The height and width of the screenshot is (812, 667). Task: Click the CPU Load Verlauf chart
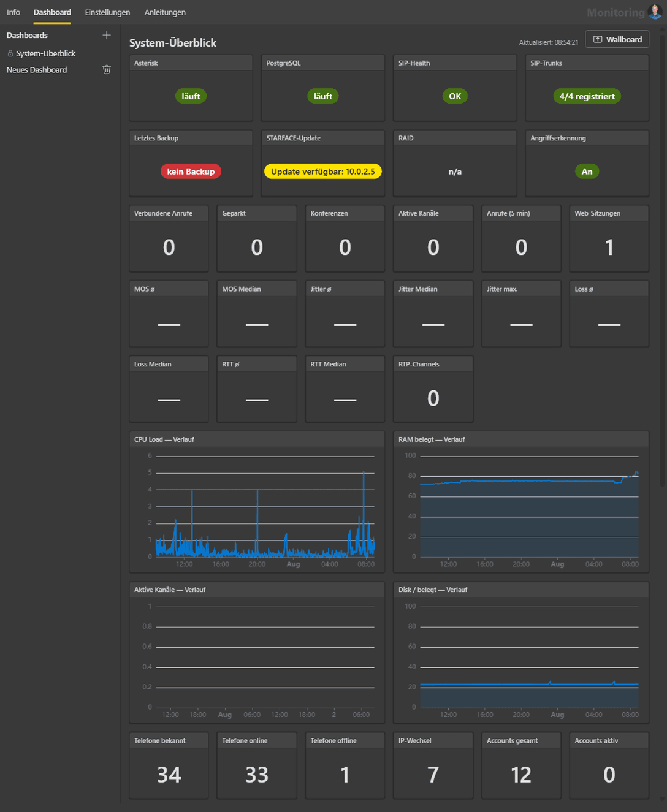(x=257, y=502)
